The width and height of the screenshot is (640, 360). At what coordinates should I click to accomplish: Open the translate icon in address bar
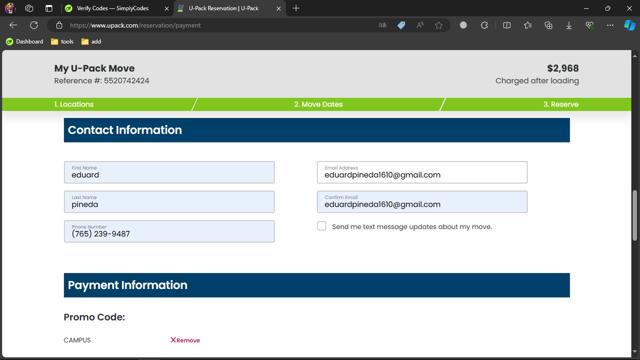click(x=382, y=25)
